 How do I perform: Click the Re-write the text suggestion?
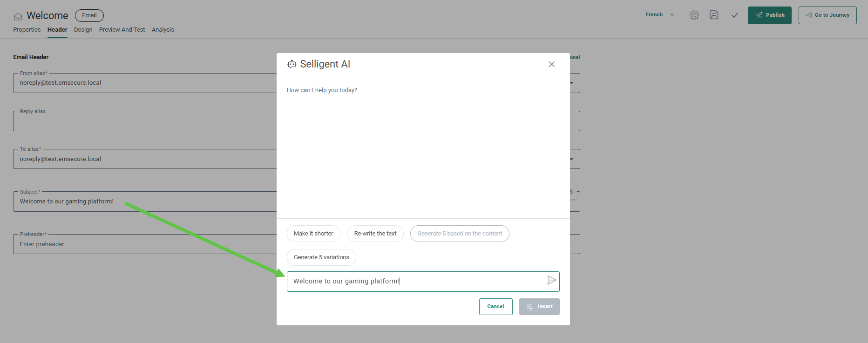[x=375, y=234]
